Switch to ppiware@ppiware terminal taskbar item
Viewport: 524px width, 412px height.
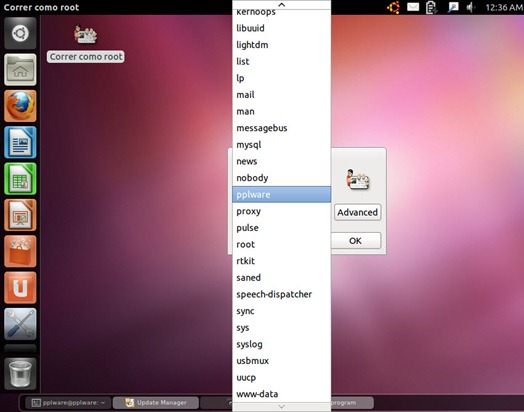click(69, 403)
